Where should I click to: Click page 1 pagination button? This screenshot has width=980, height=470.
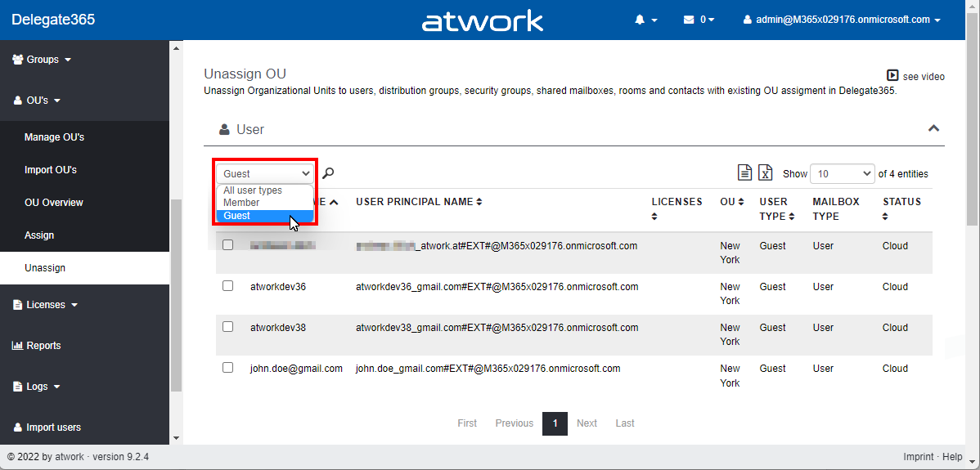pyautogui.click(x=555, y=423)
